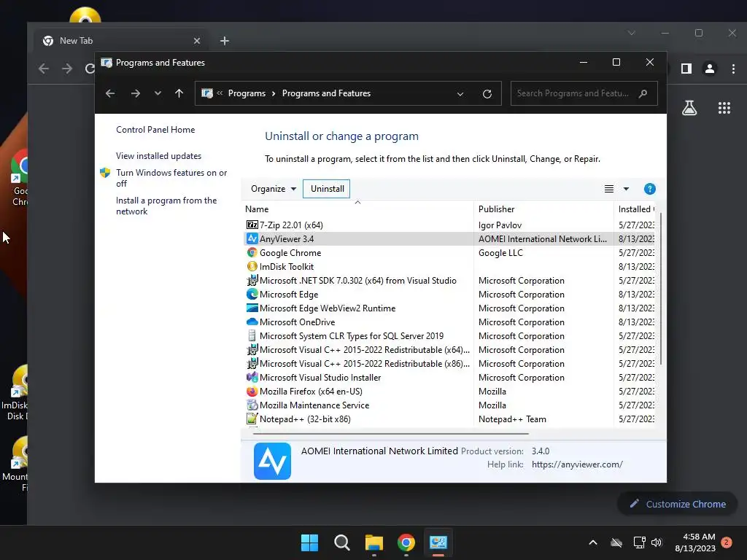Sort by Installed On column header
This screenshot has width=747, height=560.
tap(635, 209)
